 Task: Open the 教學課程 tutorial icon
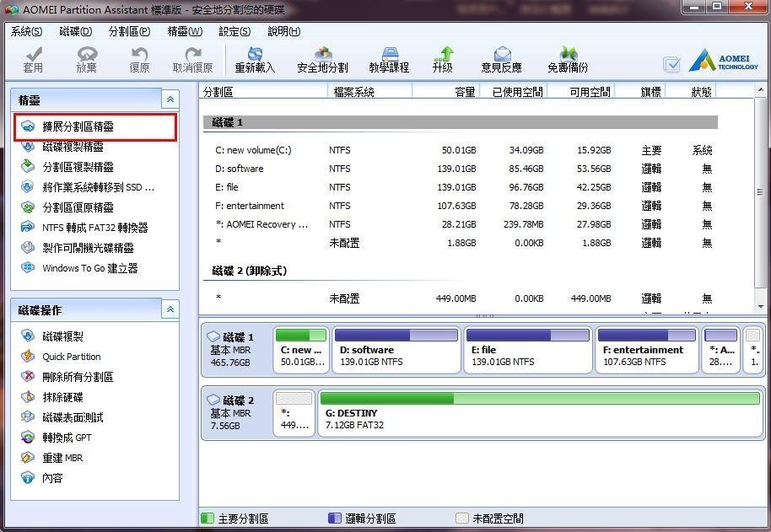point(389,60)
